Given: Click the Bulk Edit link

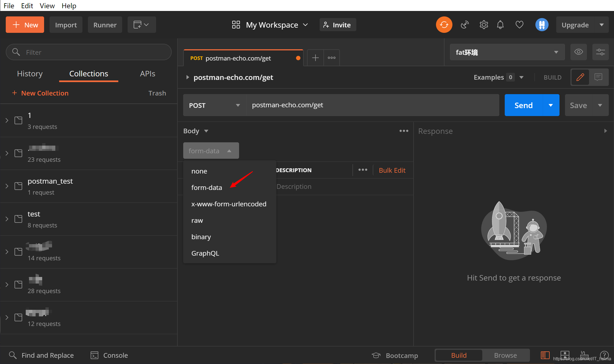Looking at the screenshot, I should (392, 170).
